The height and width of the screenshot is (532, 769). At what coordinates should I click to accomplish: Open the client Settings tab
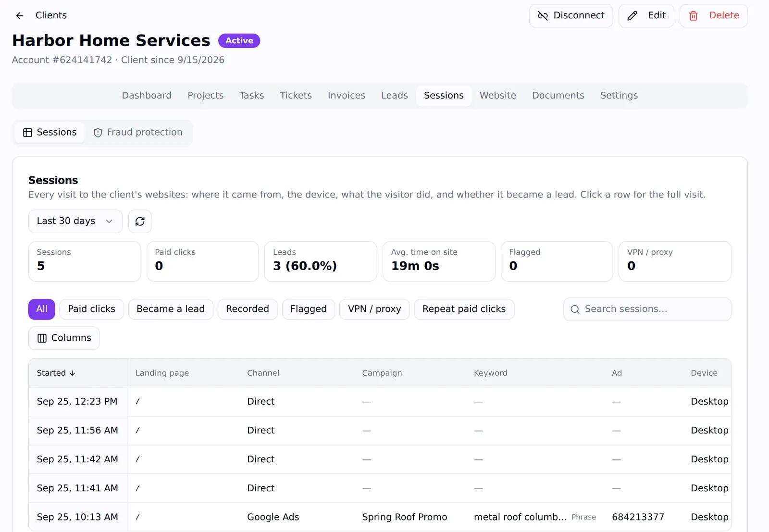click(x=619, y=96)
